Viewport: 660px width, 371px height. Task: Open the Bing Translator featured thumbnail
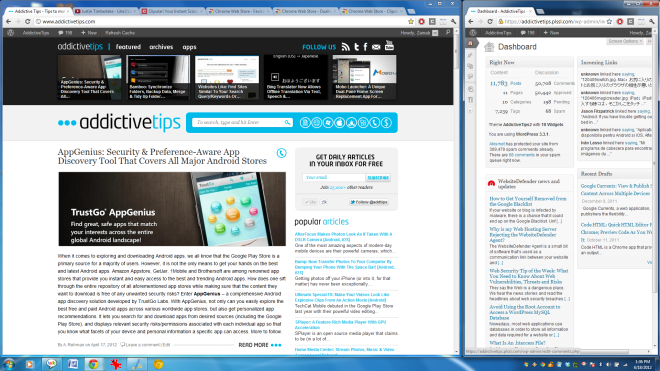coord(296,77)
